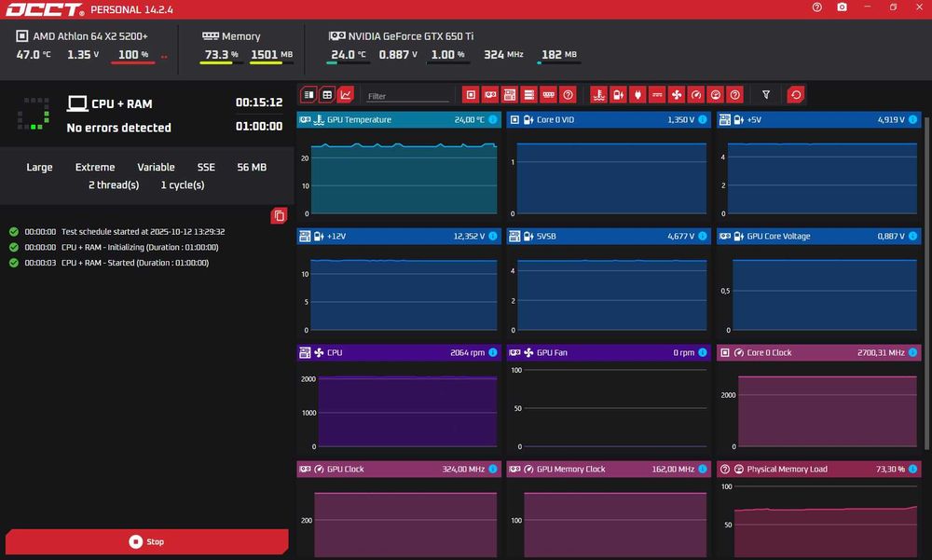The width and height of the screenshot is (932, 560).
Task: Toggle the clock speed sensor type filter
Action: click(696, 94)
